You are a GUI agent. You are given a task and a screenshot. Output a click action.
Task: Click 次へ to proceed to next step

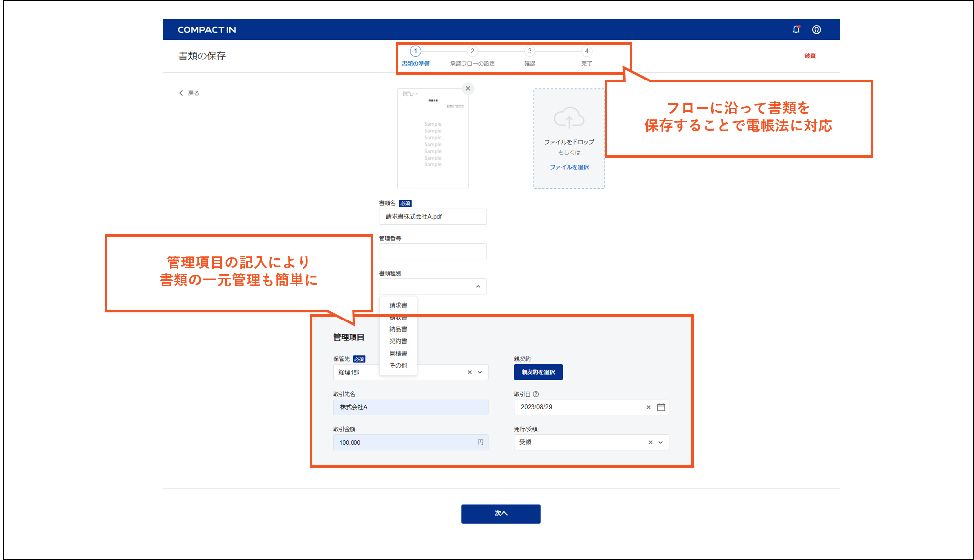click(502, 513)
